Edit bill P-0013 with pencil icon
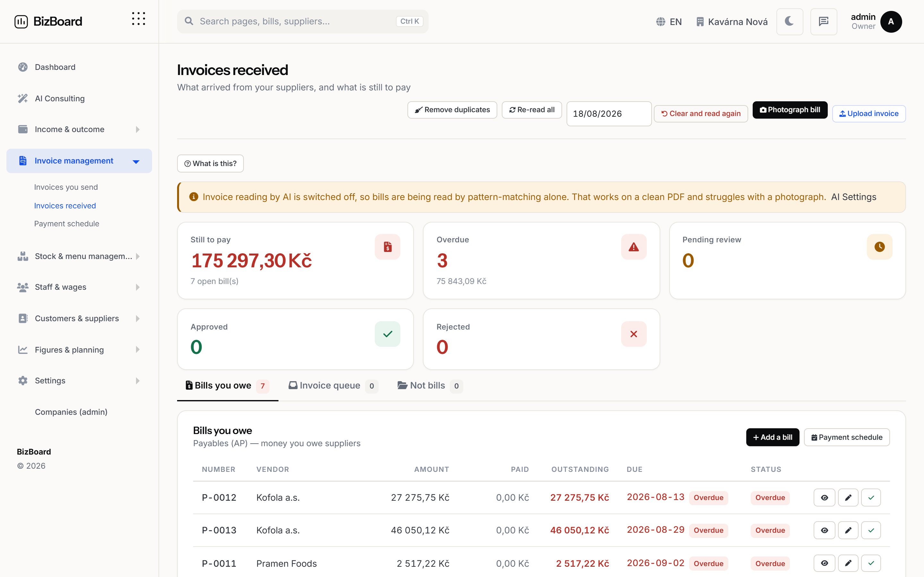924x577 pixels. click(848, 531)
